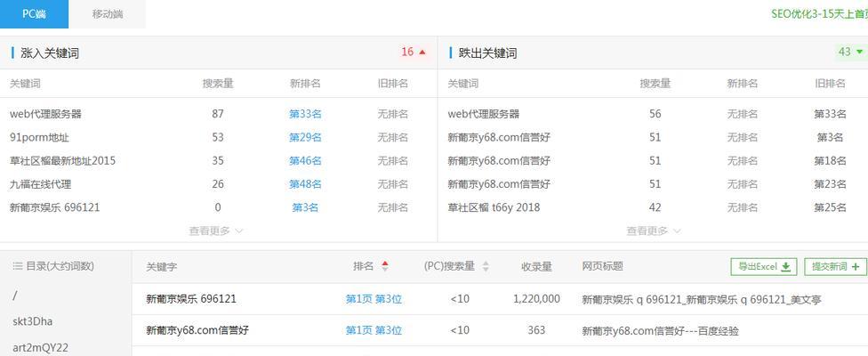Click the 关键字 column header
The height and width of the screenshot is (356, 868).
tap(161, 267)
